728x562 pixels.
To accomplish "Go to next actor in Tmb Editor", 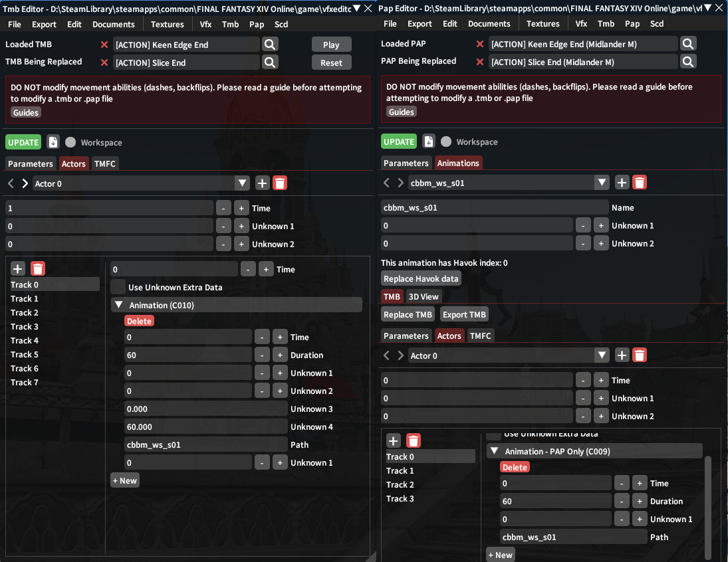I will pyautogui.click(x=25, y=183).
